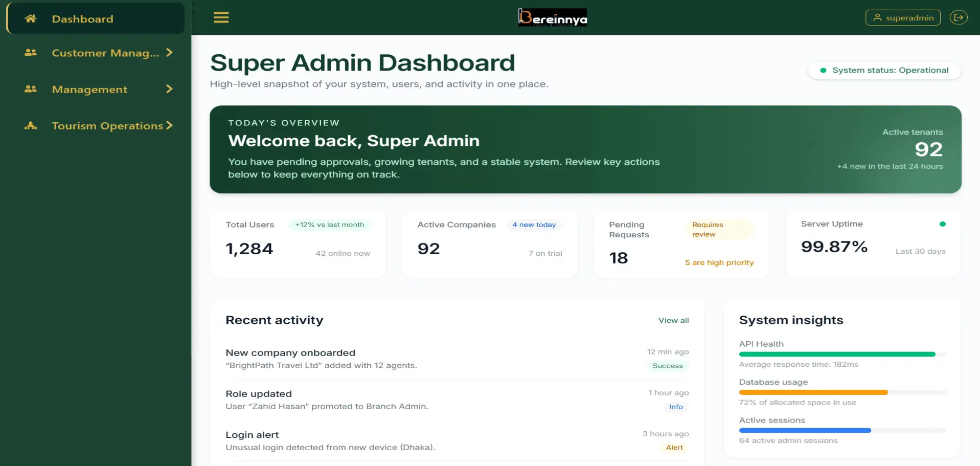Click the Tourism Operations icon
980x466 pixels.
pyautogui.click(x=31, y=125)
